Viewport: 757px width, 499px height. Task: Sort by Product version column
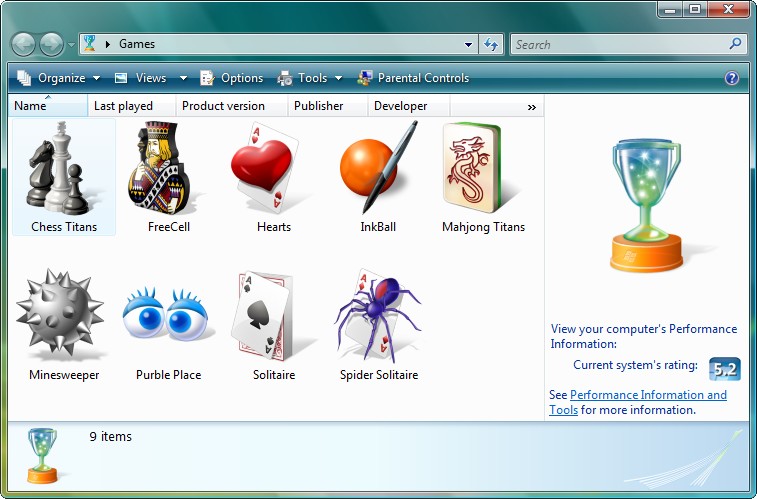pyautogui.click(x=231, y=106)
